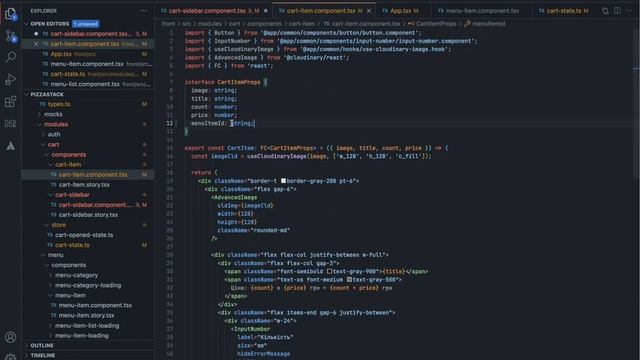Open the Search view in activity bar
Image resolution: width=640 pixels, height=360 pixels.
pyautogui.click(x=11, y=57)
